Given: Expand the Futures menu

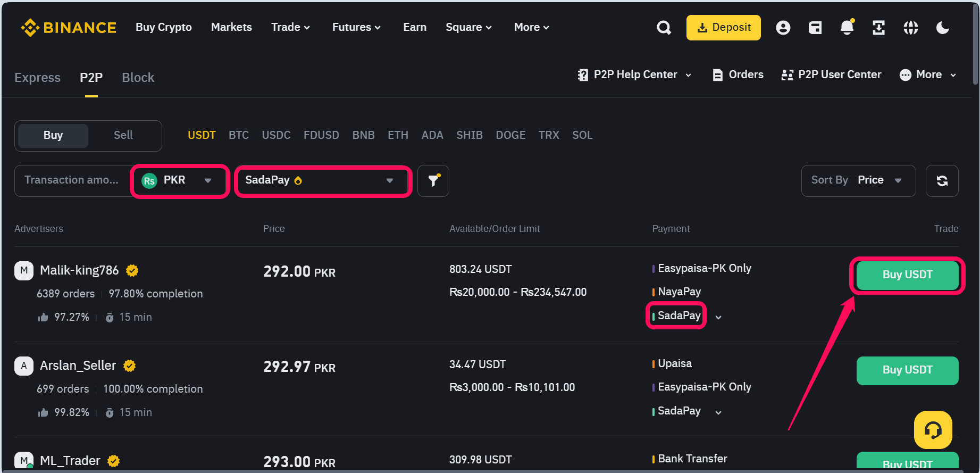Looking at the screenshot, I should 356,27.
